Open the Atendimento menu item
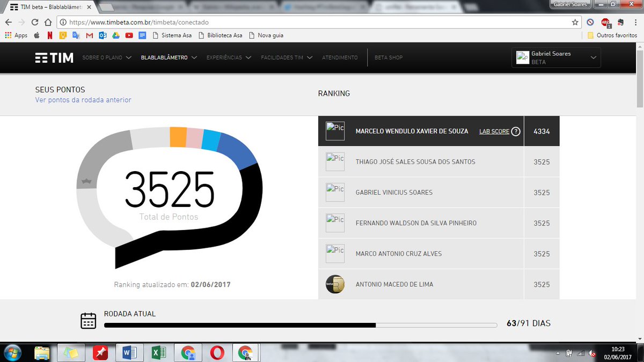 pyautogui.click(x=340, y=57)
